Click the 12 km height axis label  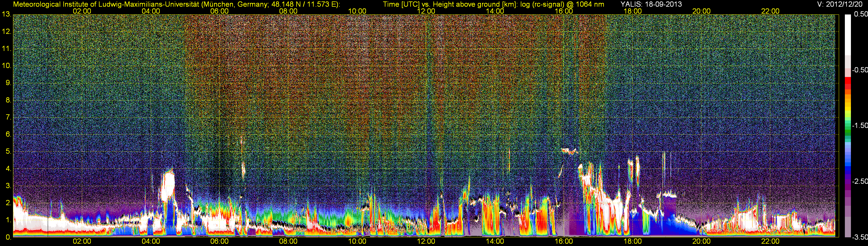click(6, 32)
